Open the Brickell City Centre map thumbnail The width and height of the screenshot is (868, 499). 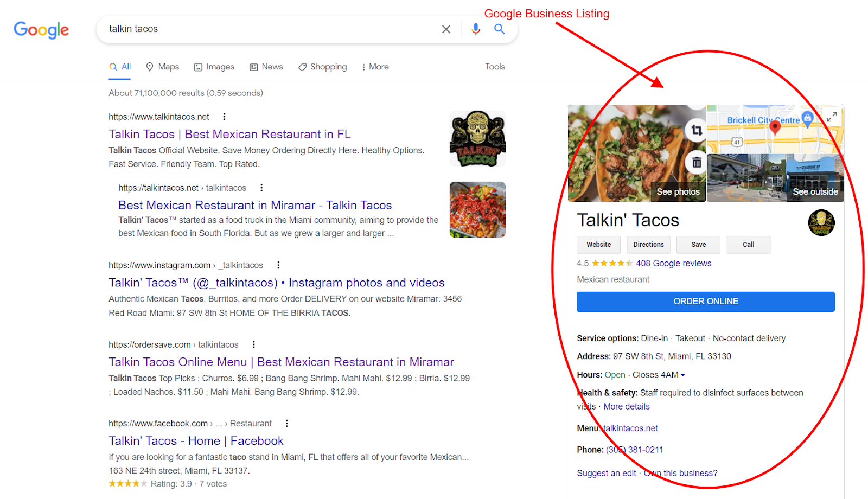(775, 129)
